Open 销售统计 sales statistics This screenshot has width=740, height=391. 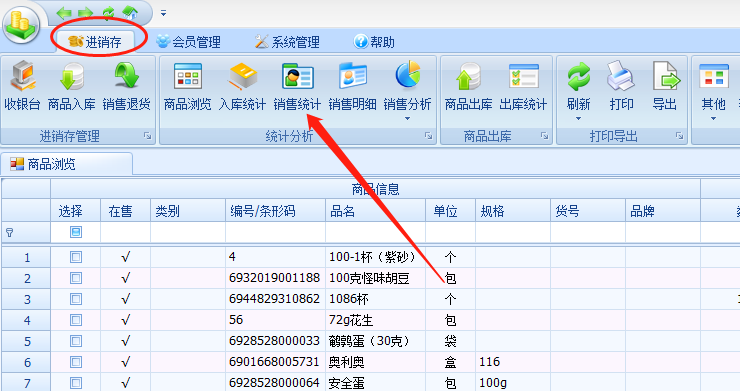tap(297, 86)
